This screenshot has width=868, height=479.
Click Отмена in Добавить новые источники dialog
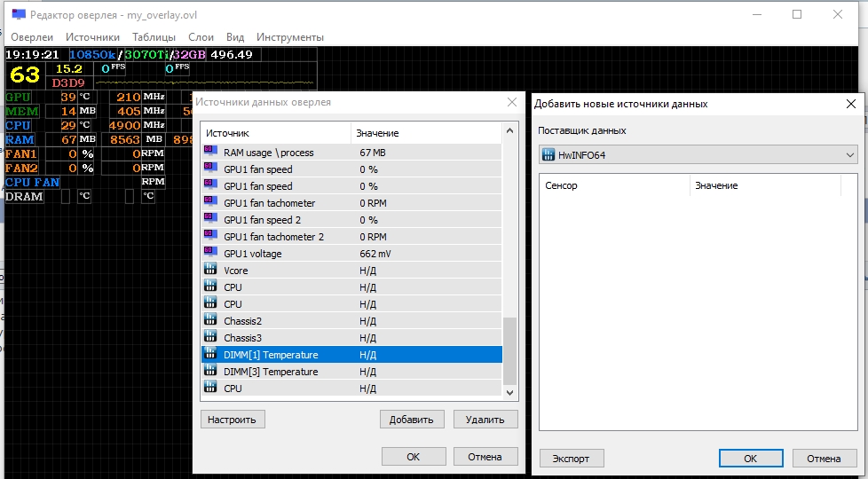point(825,459)
